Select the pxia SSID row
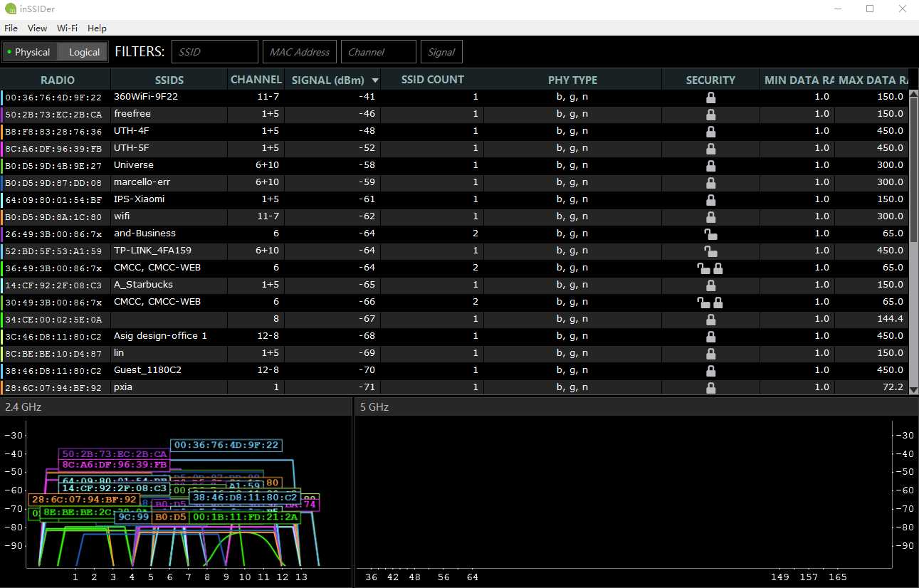Image resolution: width=919 pixels, height=588 pixels. coord(455,387)
